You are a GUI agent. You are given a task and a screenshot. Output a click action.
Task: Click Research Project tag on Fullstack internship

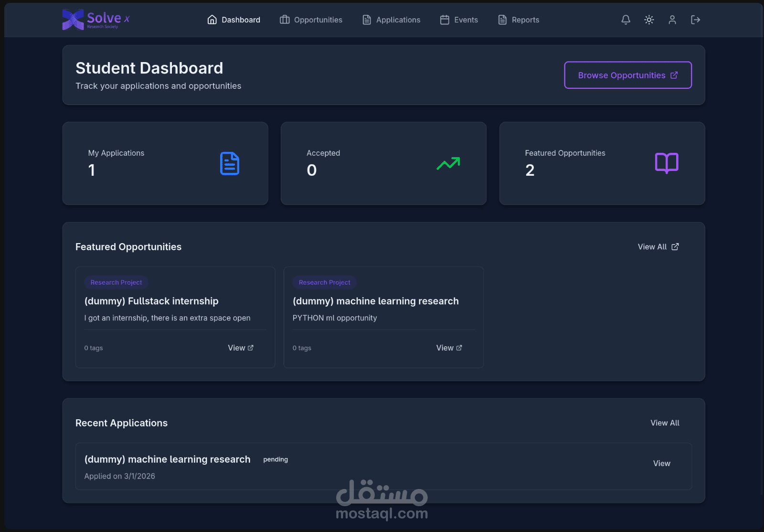pyautogui.click(x=116, y=282)
